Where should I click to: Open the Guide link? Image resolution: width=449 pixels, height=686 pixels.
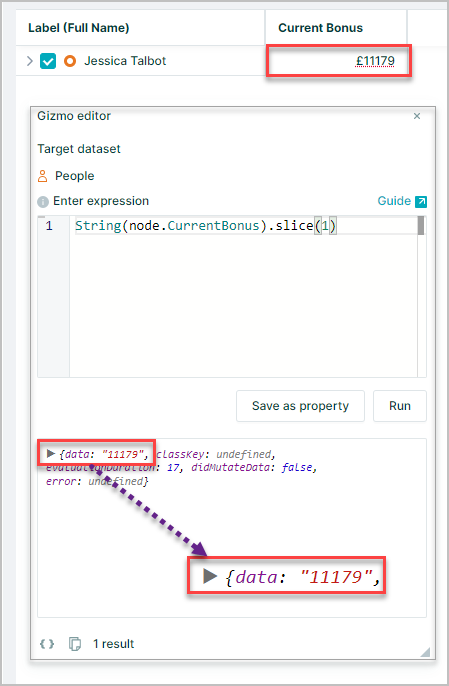(394, 201)
